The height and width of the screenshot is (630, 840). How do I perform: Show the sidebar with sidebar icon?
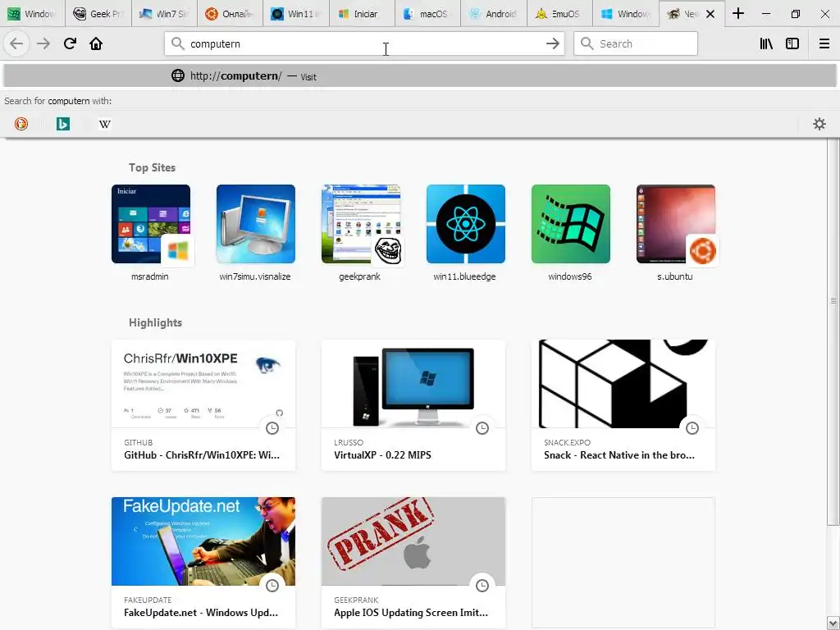792,44
